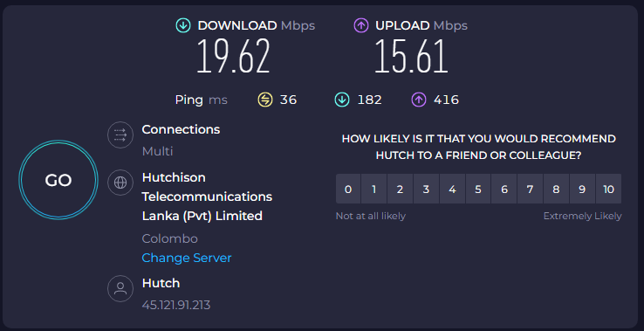Click the yellow idle ping icon

(x=265, y=100)
